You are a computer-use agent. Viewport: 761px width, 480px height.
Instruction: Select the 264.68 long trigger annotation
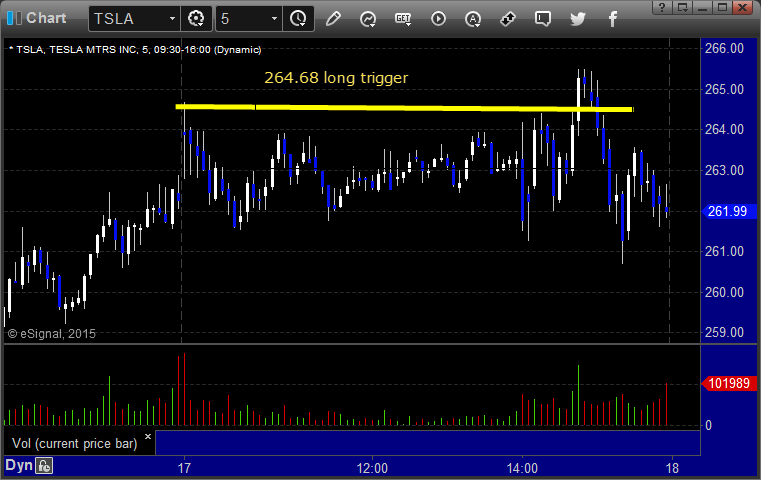point(336,78)
